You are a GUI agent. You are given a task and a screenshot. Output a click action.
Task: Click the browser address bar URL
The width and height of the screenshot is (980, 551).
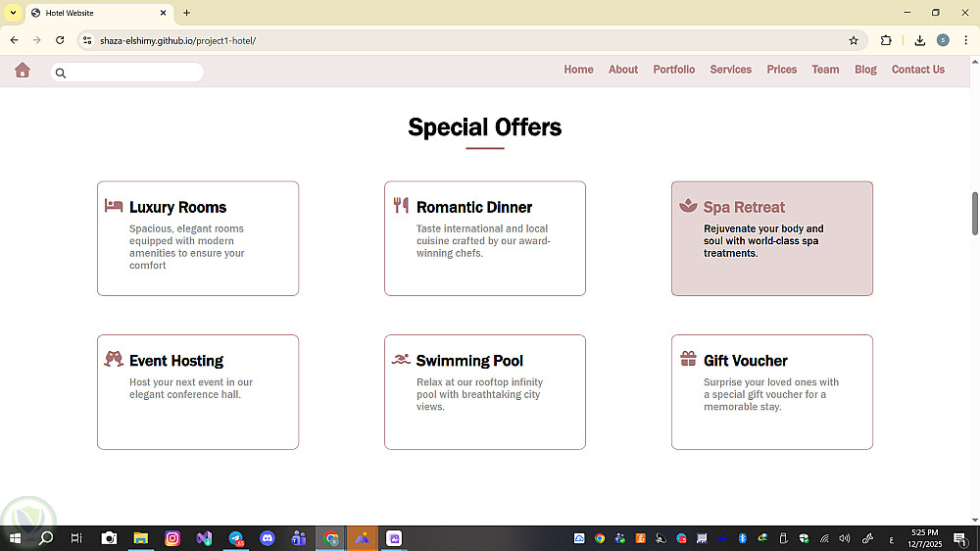click(x=178, y=40)
